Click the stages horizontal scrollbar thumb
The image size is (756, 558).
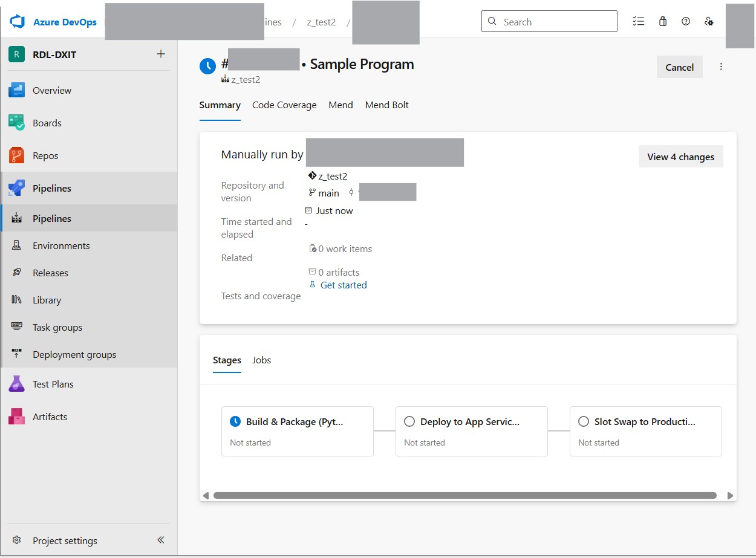[465, 495]
